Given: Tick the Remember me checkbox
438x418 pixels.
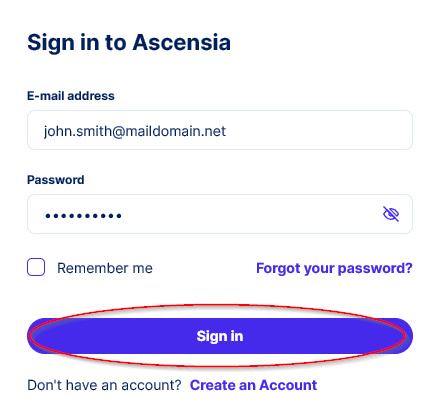Looking at the screenshot, I should pyautogui.click(x=36, y=267).
